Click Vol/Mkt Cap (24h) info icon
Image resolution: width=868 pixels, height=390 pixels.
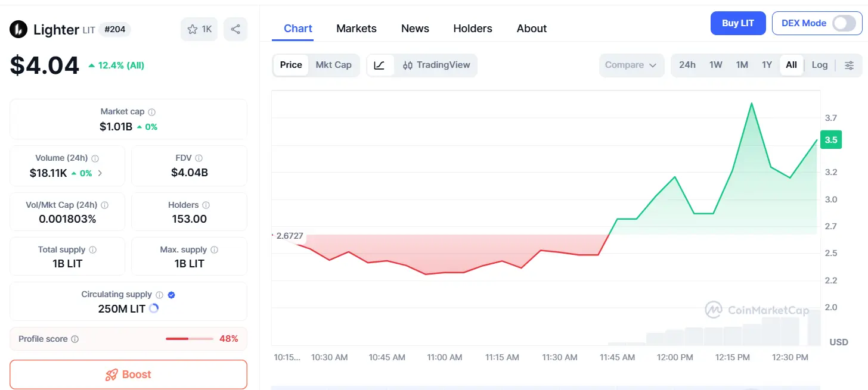pos(105,205)
